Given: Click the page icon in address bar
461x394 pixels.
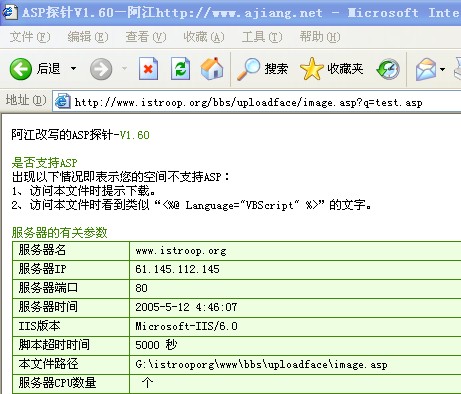Looking at the screenshot, I should pyautogui.click(x=63, y=101).
